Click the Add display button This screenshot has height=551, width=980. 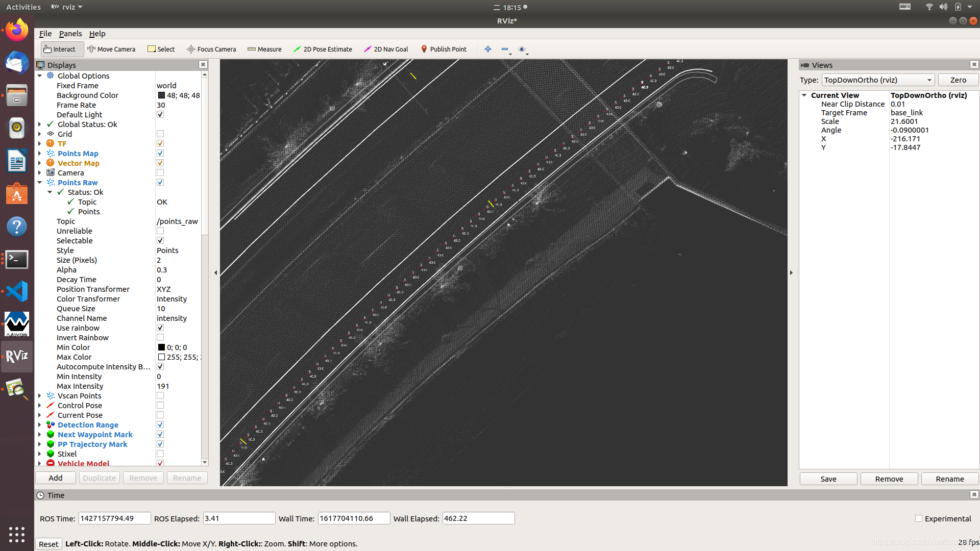56,478
